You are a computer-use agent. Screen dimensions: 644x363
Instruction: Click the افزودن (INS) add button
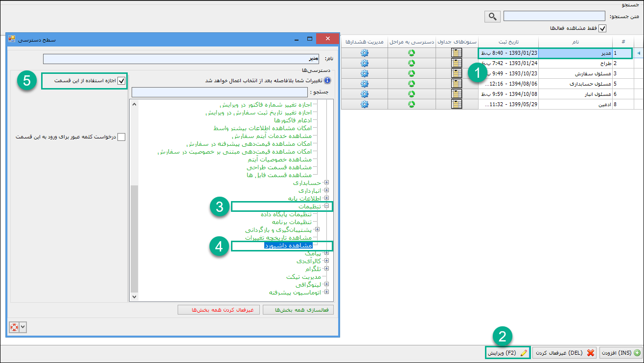621,353
